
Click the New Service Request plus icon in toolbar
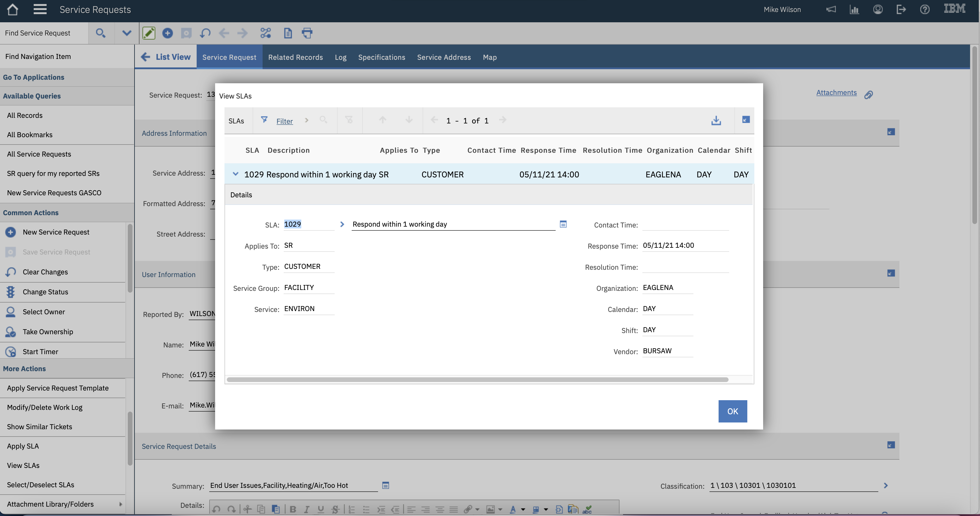[167, 33]
